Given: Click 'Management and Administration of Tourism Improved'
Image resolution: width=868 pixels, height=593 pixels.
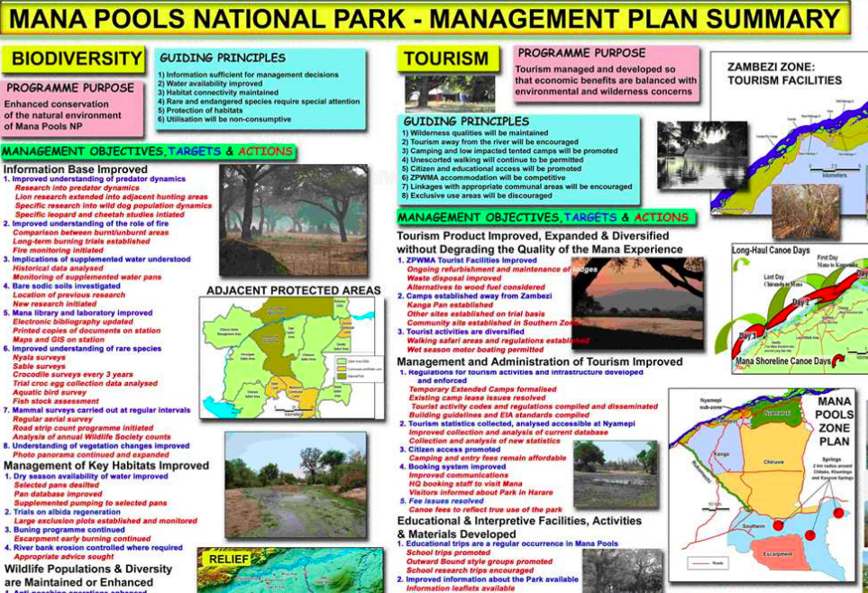Looking at the screenshot, I should tap(540, 361).
